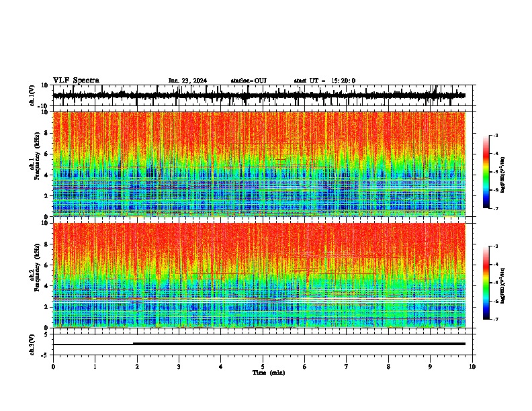Click inside the ch.2 spectrogram panel
This screenshot has width=532, height=411.
(259, 275)
